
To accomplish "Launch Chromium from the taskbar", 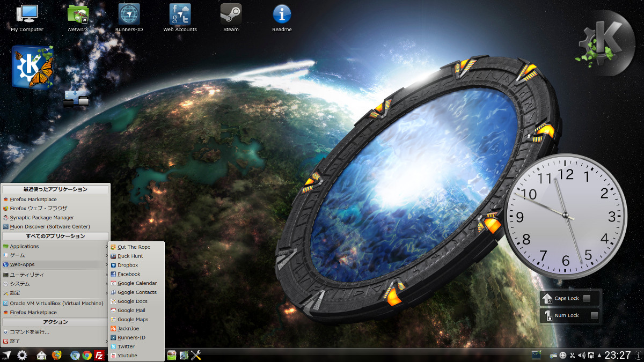I will point(75,355).
